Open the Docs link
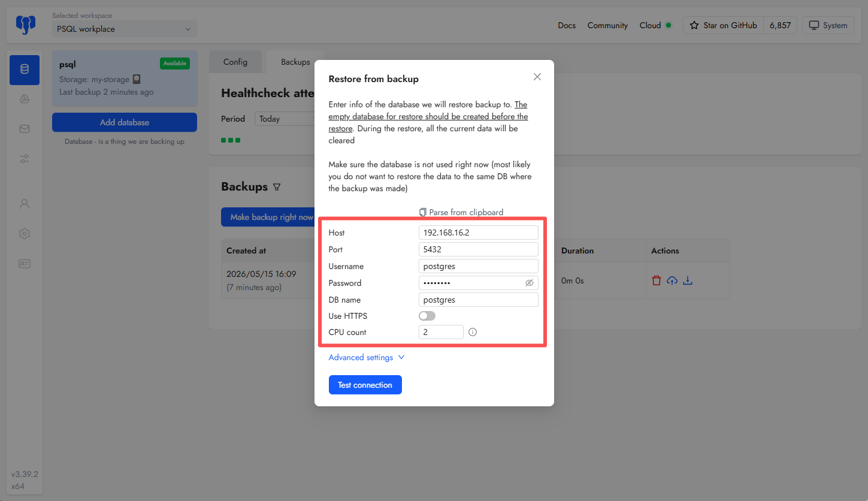 tap(567, 25)
